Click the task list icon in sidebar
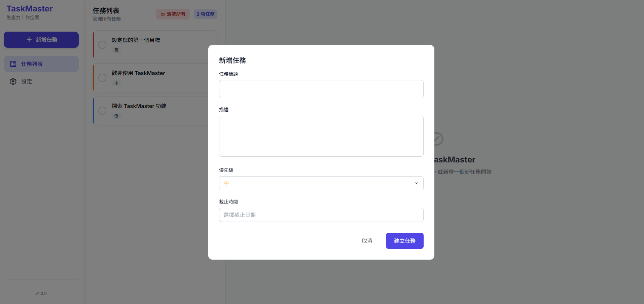Image resolution: width=644 pixels, height=304 pixels. pyautogui.click(x=13, y=64)
